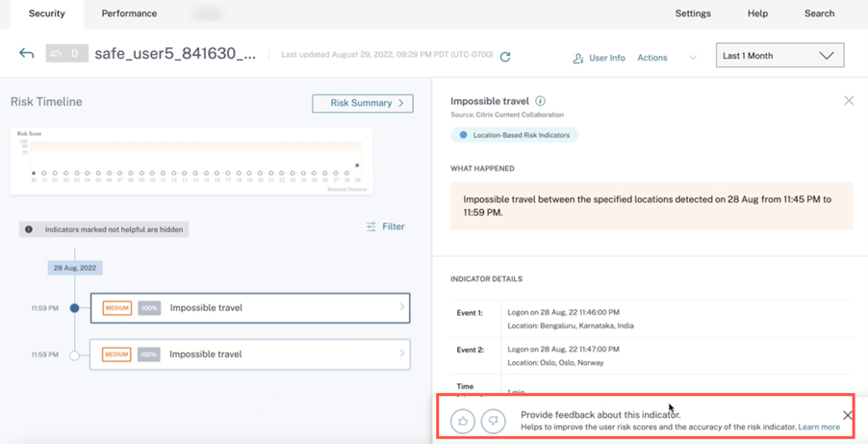Expand chevron on second Impossible travel card

coord(402,353)
